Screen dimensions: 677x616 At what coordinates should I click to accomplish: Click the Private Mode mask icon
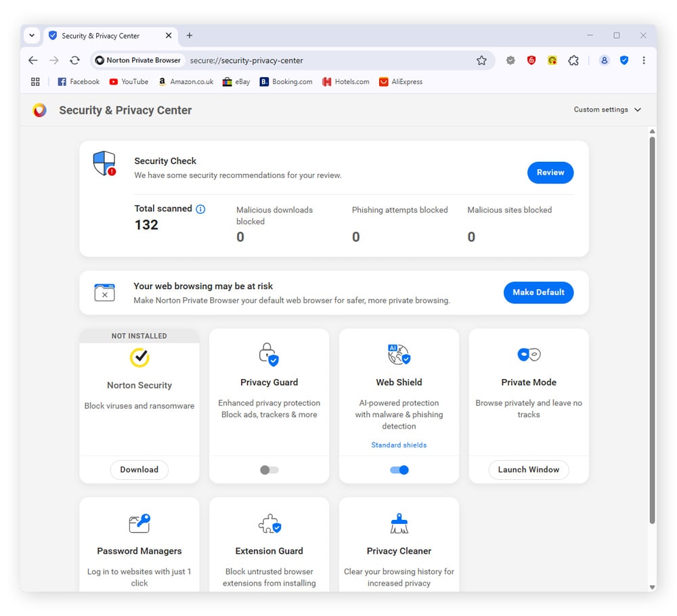(x=529, y=355)
